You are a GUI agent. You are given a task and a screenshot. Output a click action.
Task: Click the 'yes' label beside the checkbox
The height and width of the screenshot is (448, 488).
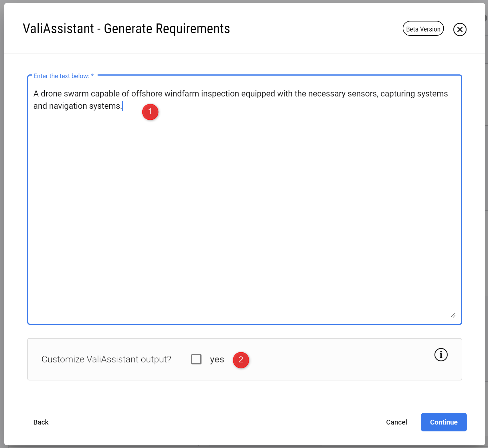pos(217,359)
